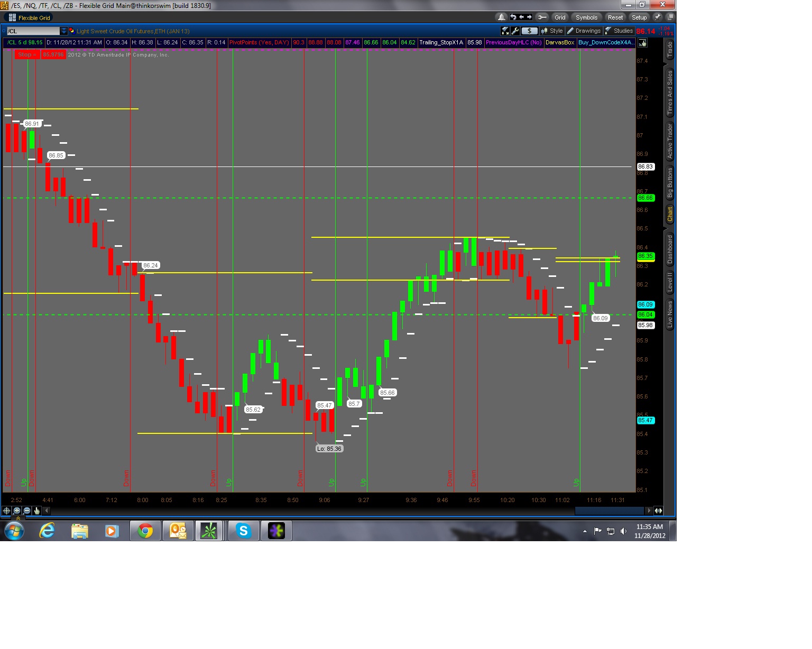Screen dimensions: 812x649
Task: Go forward with the right arrow icon
Action: pyautogui.click(x=529, y=17)
